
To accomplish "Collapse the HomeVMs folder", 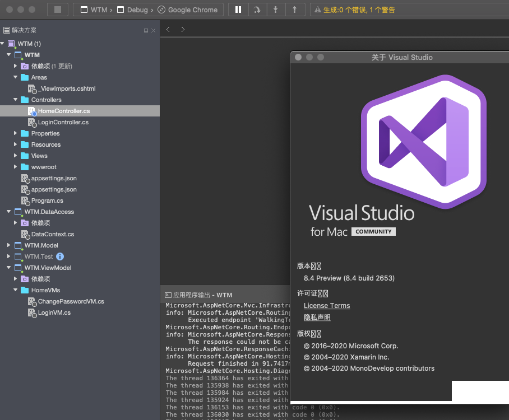I will coord(15,290).
